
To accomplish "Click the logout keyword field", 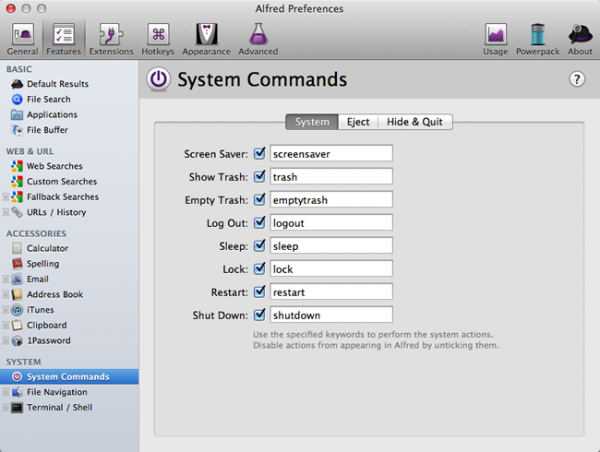I will 331,222.
